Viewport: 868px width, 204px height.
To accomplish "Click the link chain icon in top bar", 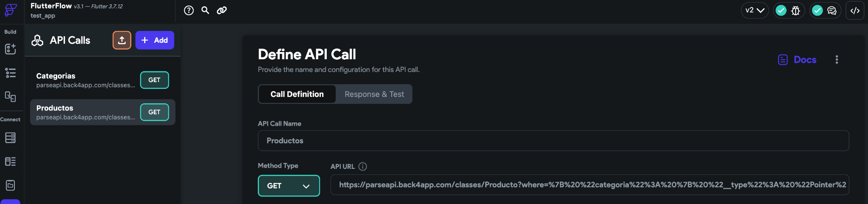I will [222, 11].
